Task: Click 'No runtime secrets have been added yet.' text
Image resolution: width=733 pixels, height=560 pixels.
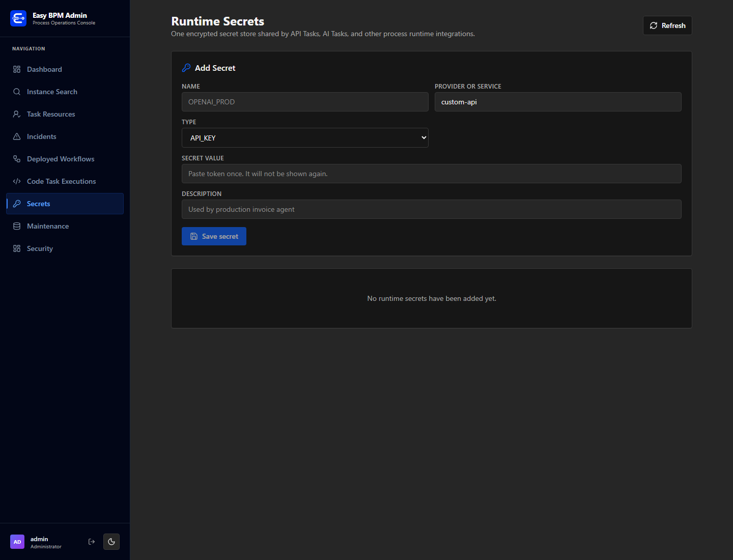Action: click(x=432, y=298)
